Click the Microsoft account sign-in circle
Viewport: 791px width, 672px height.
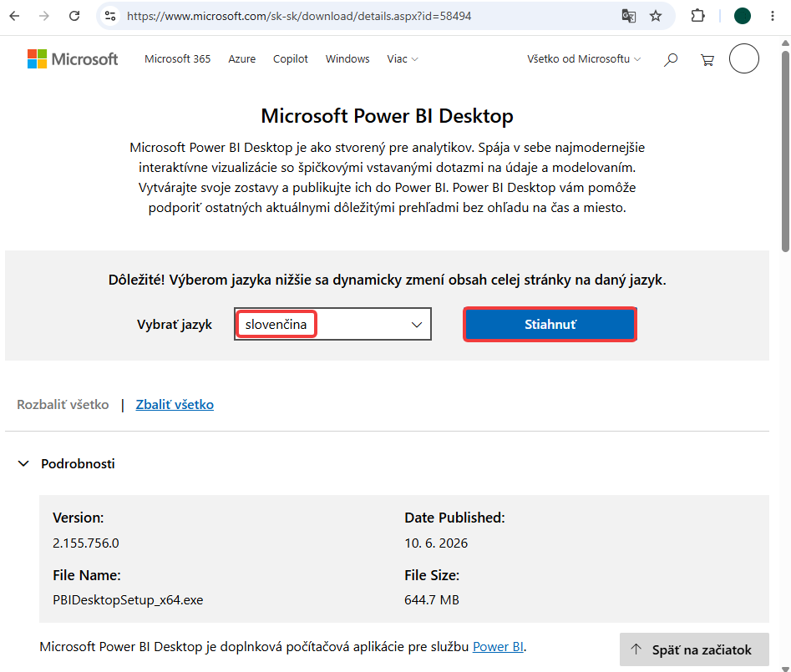pos(743,58)
